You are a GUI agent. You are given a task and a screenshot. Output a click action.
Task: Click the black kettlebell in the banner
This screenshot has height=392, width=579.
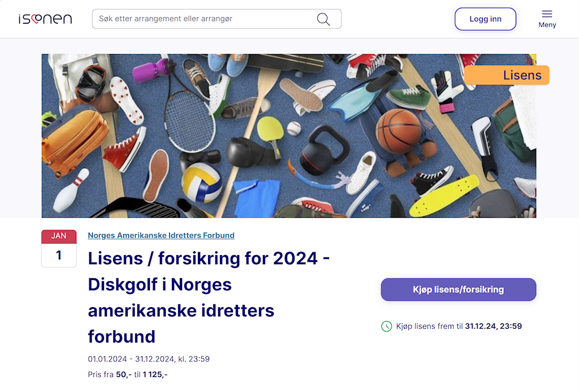(x=323, y=150)
